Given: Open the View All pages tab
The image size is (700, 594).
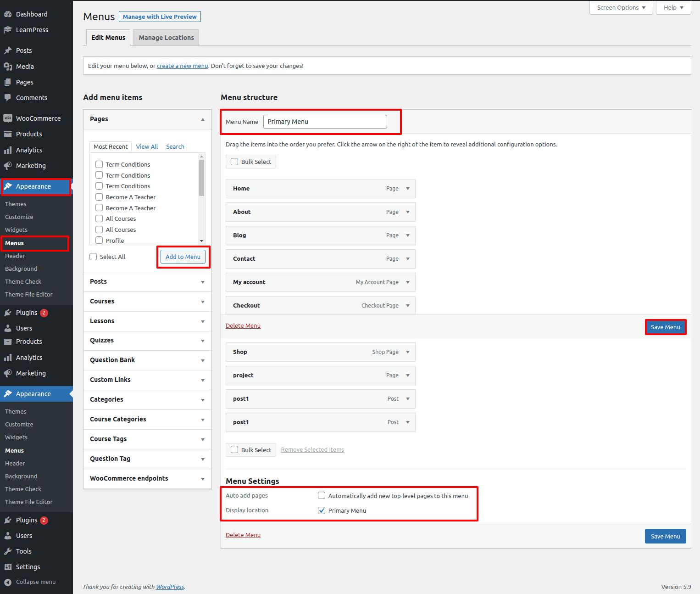Looking at the screenshot, I should (147, 146).
